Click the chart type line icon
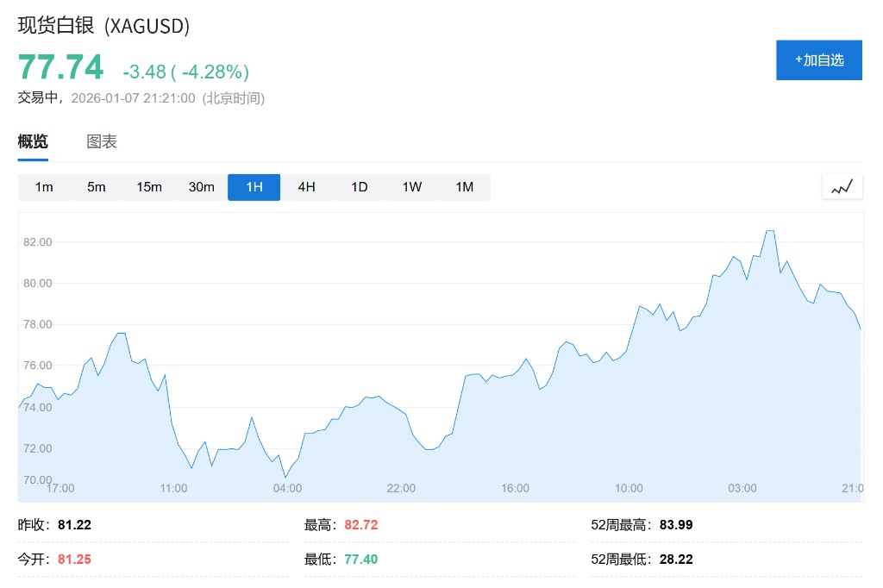This screenshot has width=883, height=588. tap(842, 187)
